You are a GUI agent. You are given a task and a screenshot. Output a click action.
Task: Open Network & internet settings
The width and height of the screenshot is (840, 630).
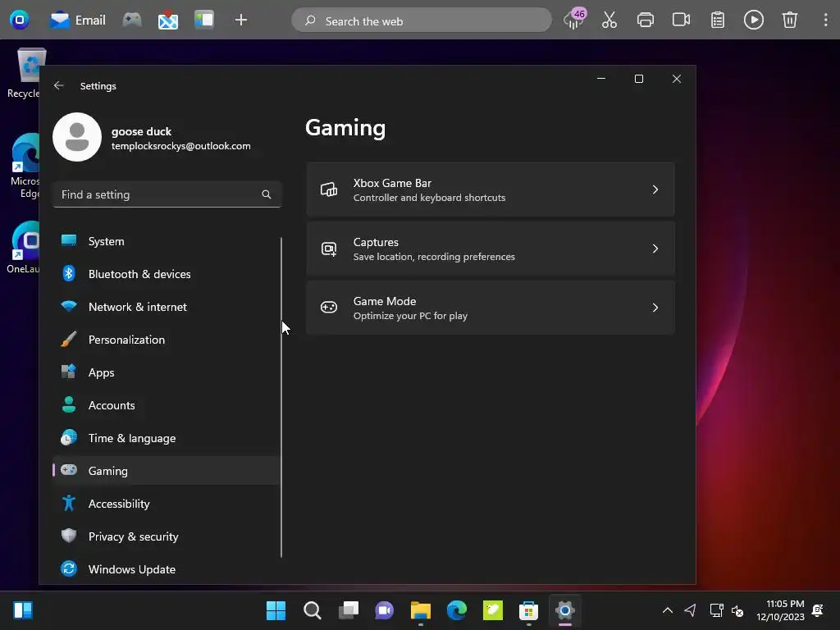(166, 307)
